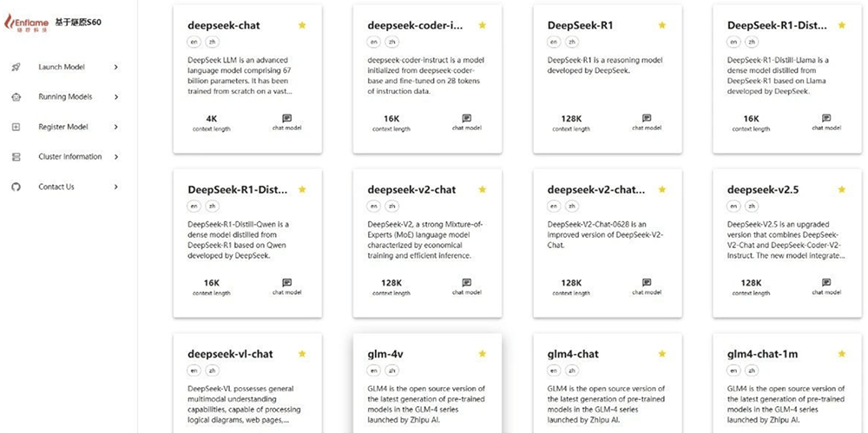Image resolution: width=868 pixels, height=433 pixels.
Task: Expand the Launch Model chevron
Action: tap(116, 67)
